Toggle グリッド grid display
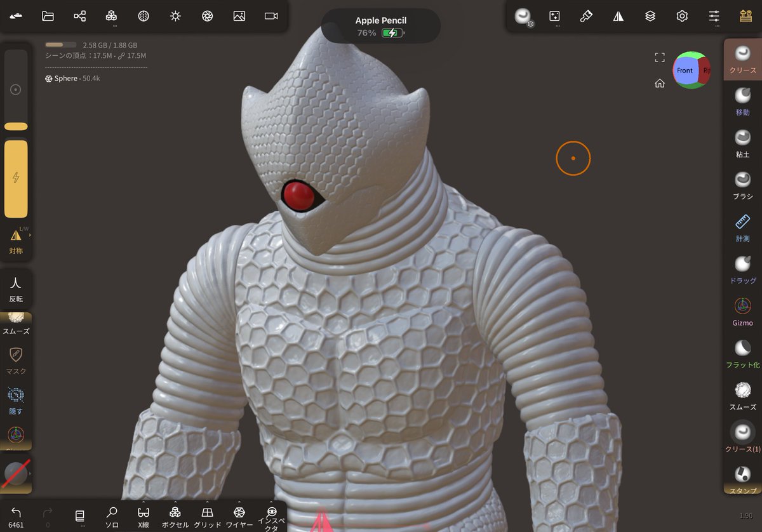This screenshot has height=532, width=762. 207,517
